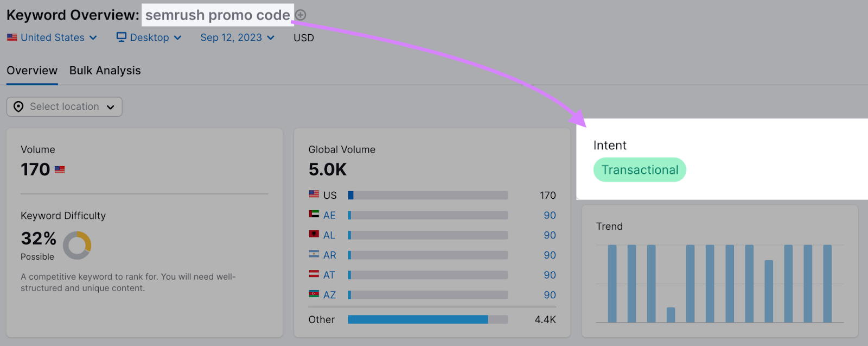868x346 pixels.
Task: Open the United States country dropdown
Action: click(52, 37)
